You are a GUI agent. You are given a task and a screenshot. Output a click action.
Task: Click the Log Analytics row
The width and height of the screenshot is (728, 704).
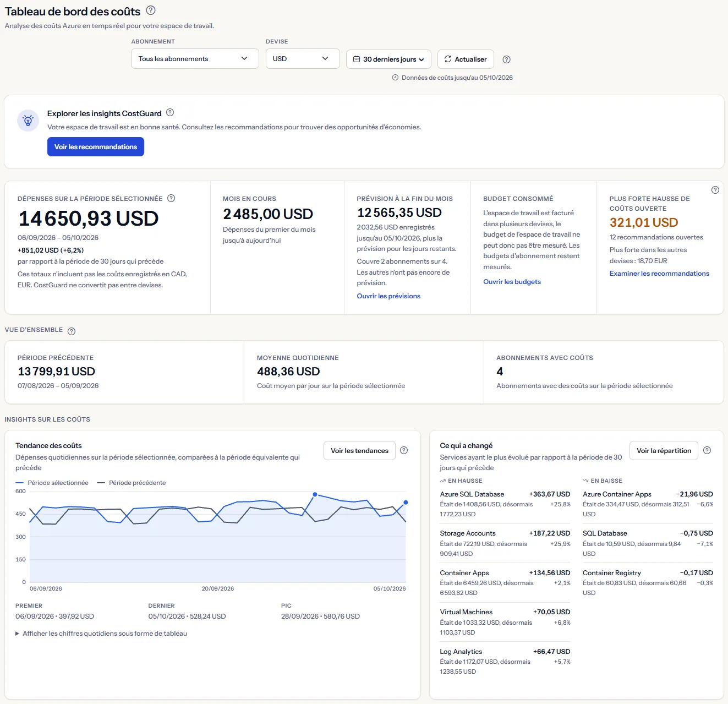click(x=505, y=662)
